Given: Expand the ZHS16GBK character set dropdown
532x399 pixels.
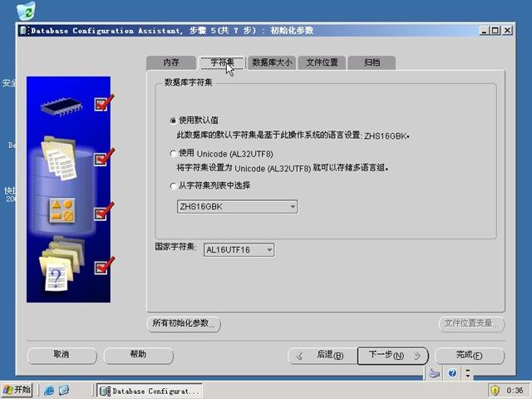Looking at the screenshot, I should pos(293,207).
